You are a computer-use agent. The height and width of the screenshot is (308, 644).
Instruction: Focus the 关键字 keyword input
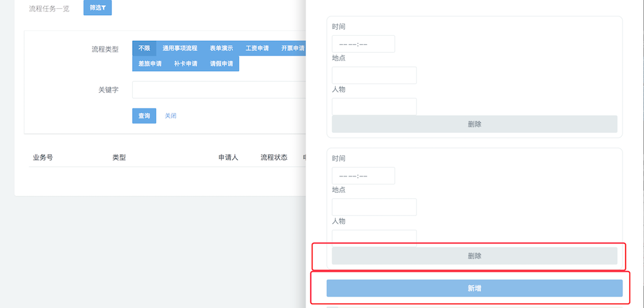(x=219, y=89)
